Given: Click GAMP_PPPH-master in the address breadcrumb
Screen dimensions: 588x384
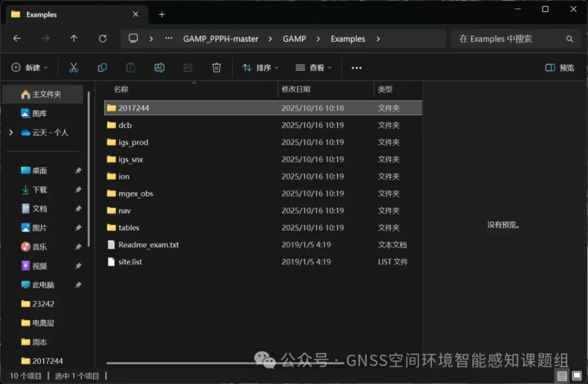Looking at the screenshot, I should (220, 39).
